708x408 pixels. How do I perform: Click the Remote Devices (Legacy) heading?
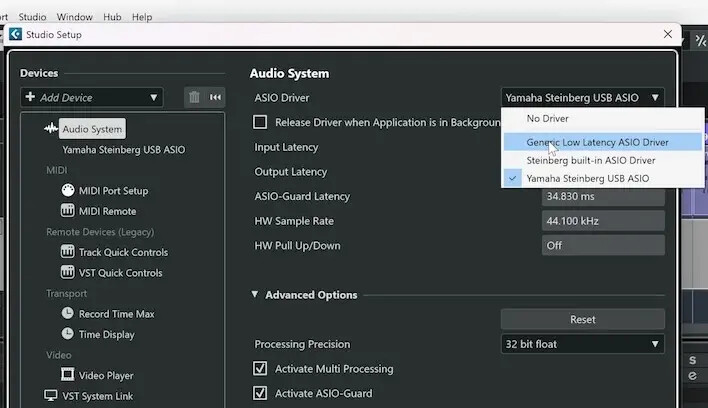(x=100, y=232)
